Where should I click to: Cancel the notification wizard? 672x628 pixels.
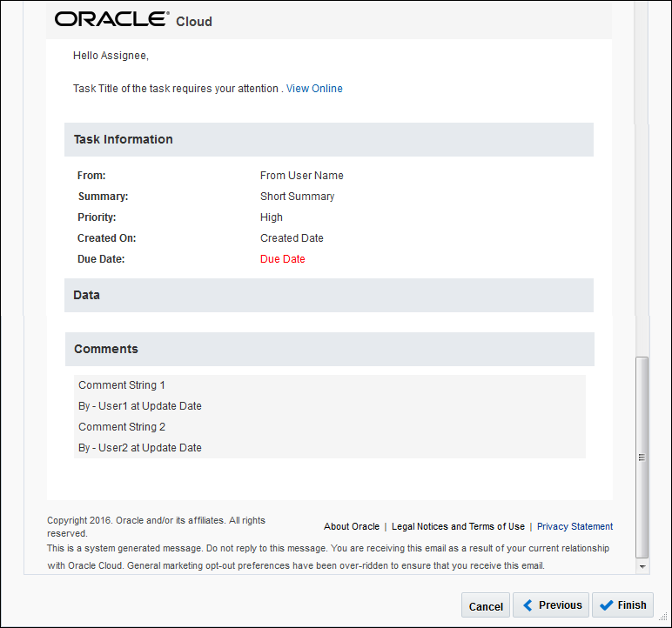486,605
